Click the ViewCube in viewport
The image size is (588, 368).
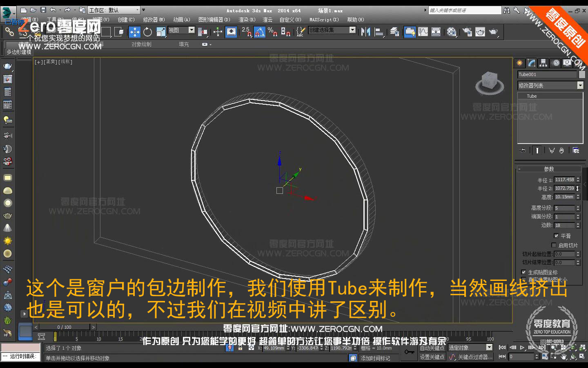click(490, 82)
